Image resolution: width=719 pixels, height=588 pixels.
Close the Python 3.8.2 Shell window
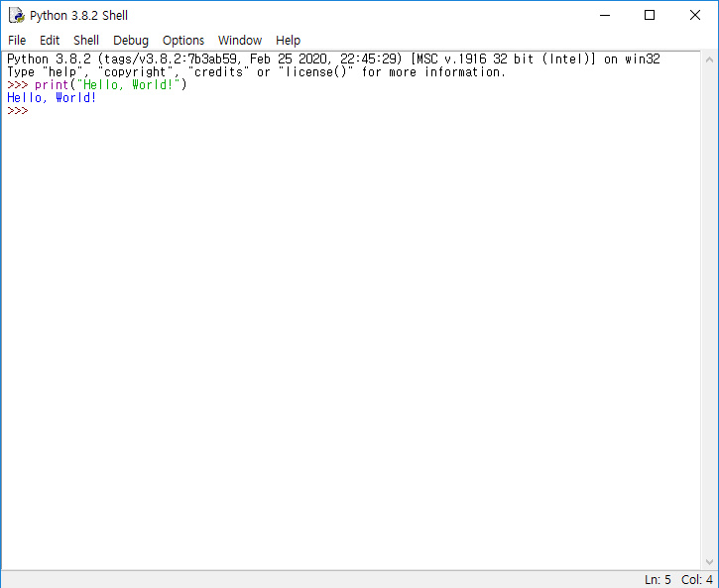(x=694, y=15)
